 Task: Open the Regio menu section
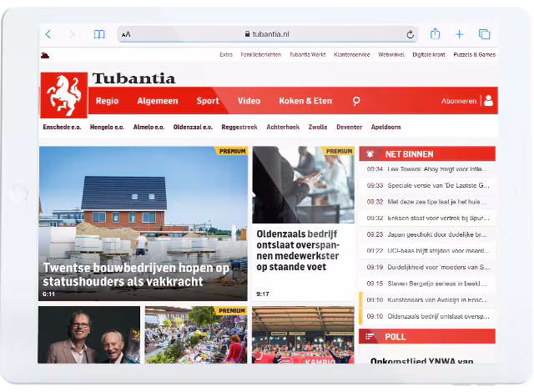point(107,101)
